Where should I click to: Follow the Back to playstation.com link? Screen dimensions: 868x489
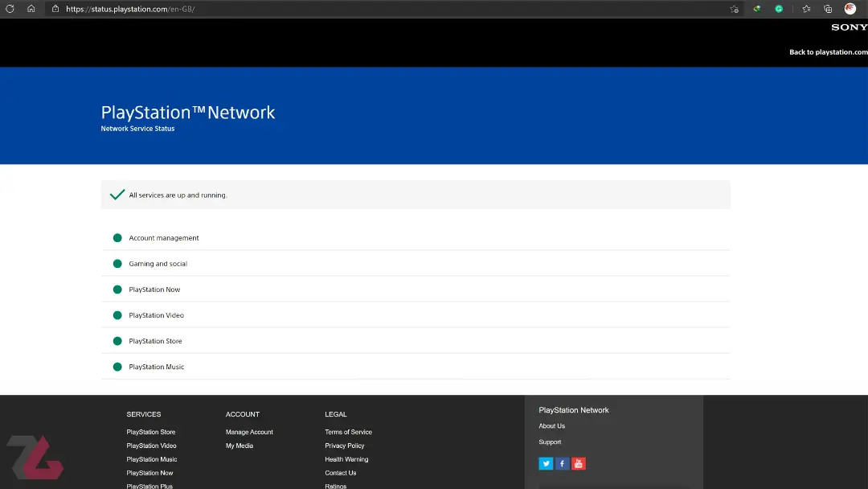[x=828, y=52]
